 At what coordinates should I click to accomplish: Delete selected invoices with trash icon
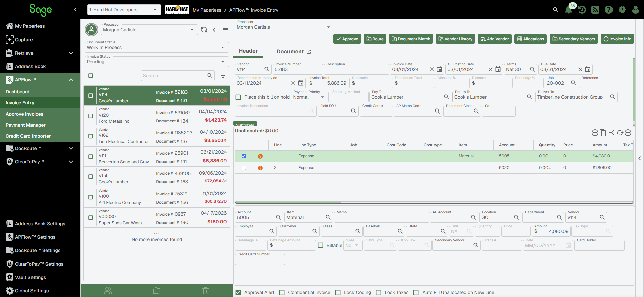coord(206,291)
